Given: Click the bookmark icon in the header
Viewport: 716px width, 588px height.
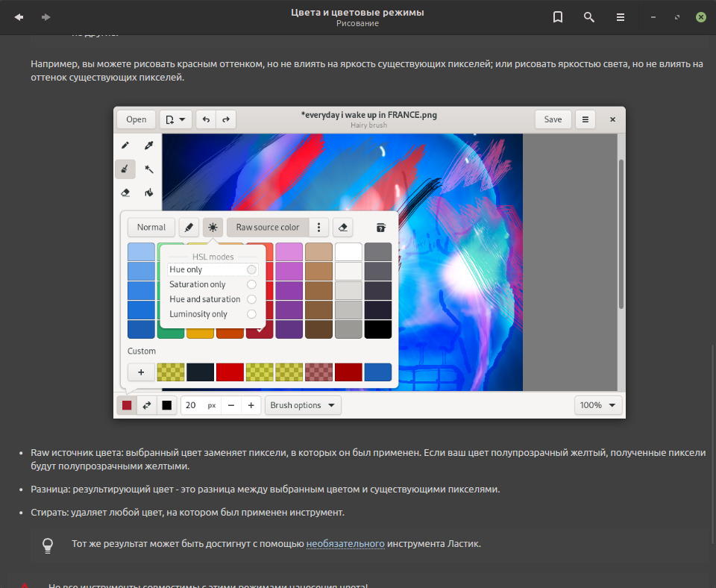Looking at the screenshot, I should [558, 17].
